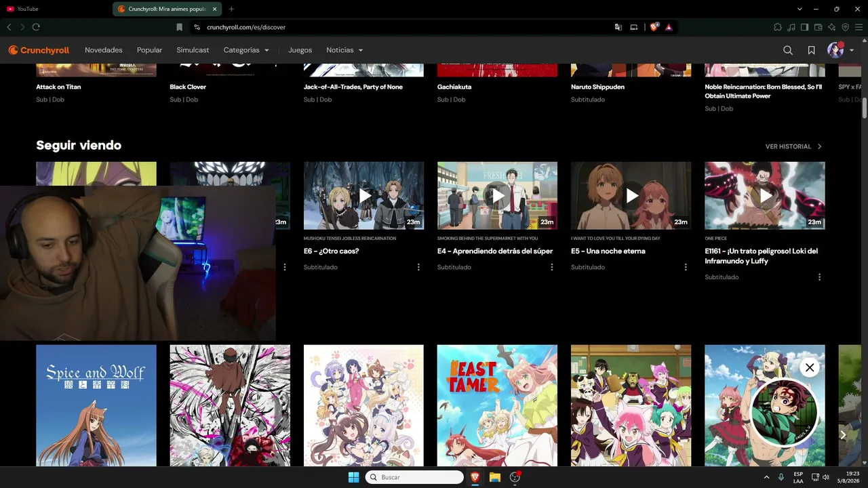Show hidden system tray icons
This screenshot has height=488, width=868.
pyautogui.click(x=766, y=477)
